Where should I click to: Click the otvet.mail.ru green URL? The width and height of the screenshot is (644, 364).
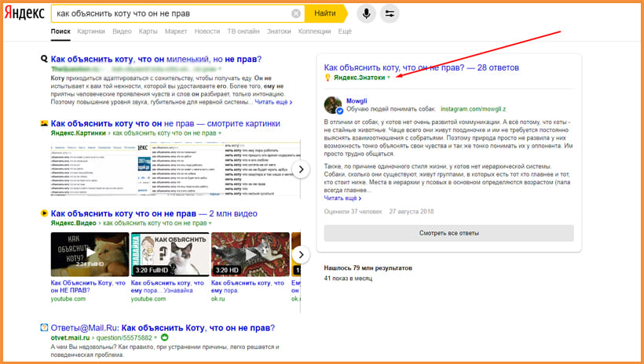coord(70,338)
